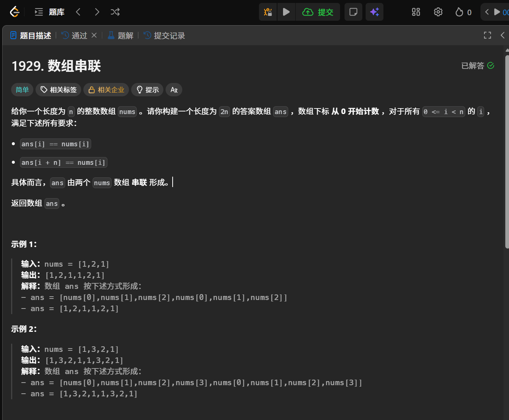The image size is (509, 420).
Task: Open the AI sparkle assistant icon
Action: pyautogui.click(x=375, y=12)
